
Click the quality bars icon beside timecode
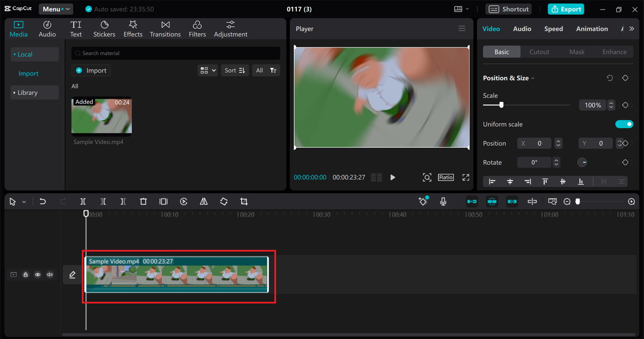[x=376, y=178]
